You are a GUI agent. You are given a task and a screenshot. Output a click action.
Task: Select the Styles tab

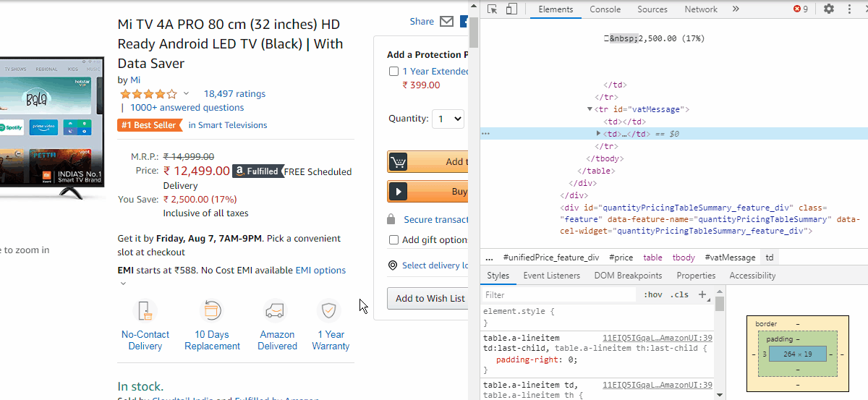pyautogui.click(x=498, y=276)
